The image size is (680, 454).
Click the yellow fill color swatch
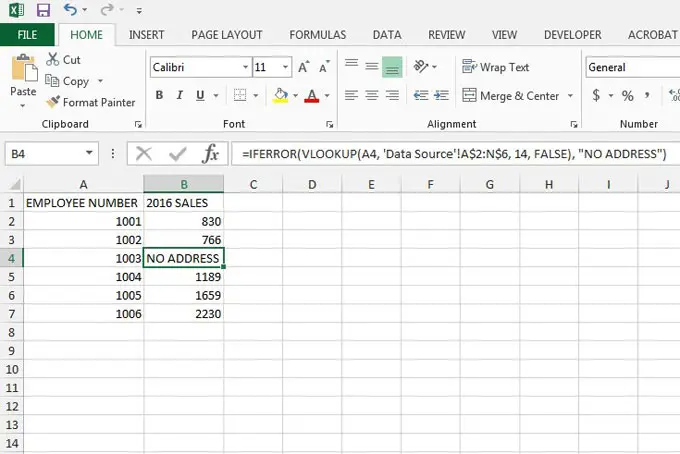click(x=280, y=97)
